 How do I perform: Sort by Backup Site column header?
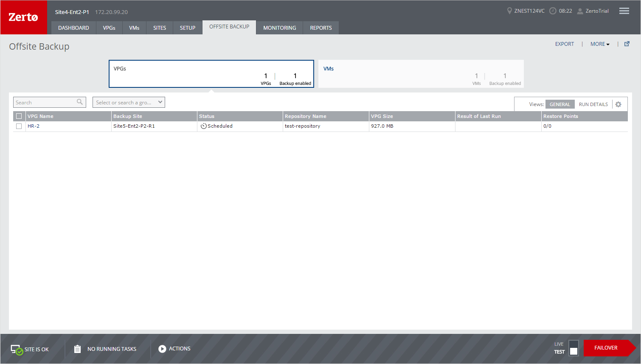click(x=154, y=116)
